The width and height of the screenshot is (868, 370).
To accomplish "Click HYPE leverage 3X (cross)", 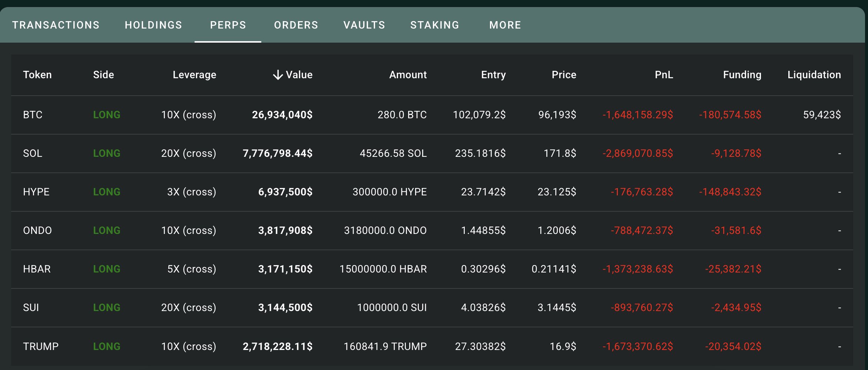I will click(x=192, y=192).
